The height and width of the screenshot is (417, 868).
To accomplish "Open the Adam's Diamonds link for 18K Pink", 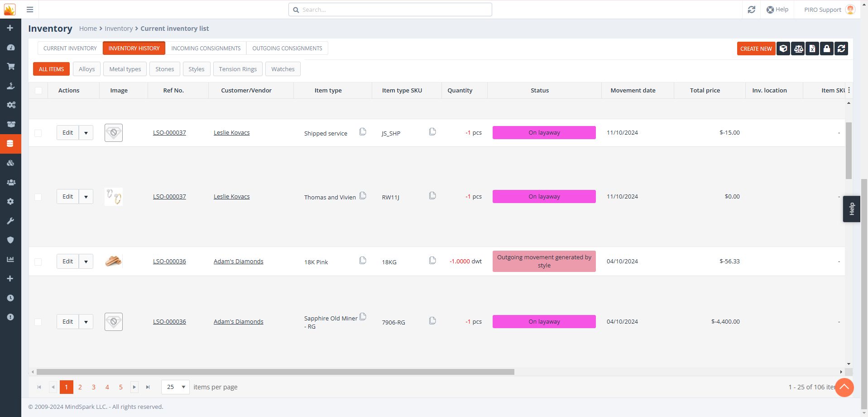I will pyautogui.click(x=238, y=262).
